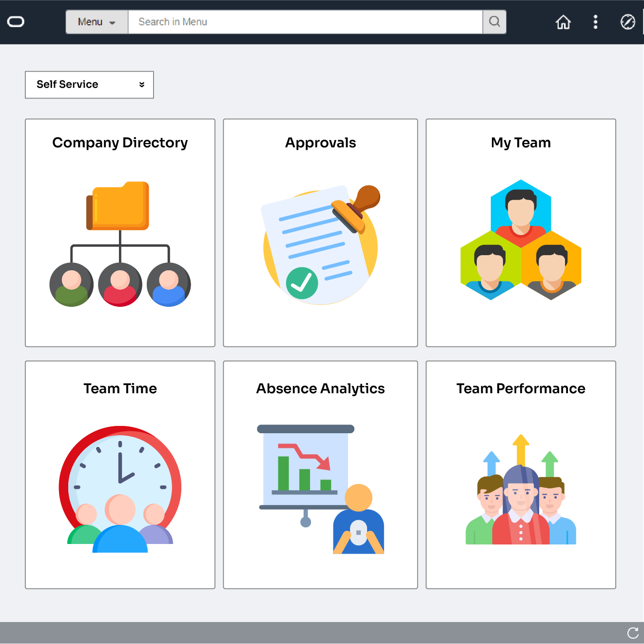This screenshot has height=644, width=644.
Task: Open the Self Service homepage selector
Action: pyautogui.click(x=89, y=84)
